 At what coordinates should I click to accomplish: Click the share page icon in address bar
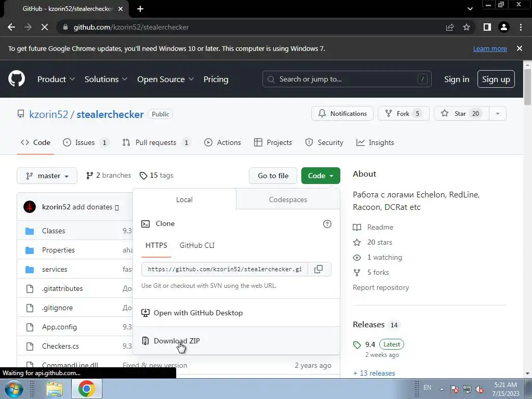450,27
